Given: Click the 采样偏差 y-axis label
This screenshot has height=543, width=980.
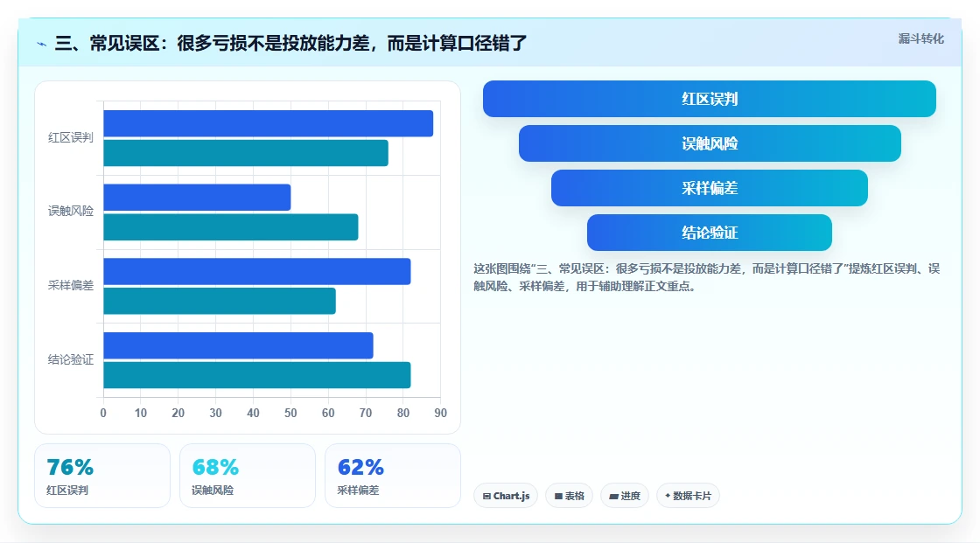Looking at the screenshot, I should (x=71, y=286).
